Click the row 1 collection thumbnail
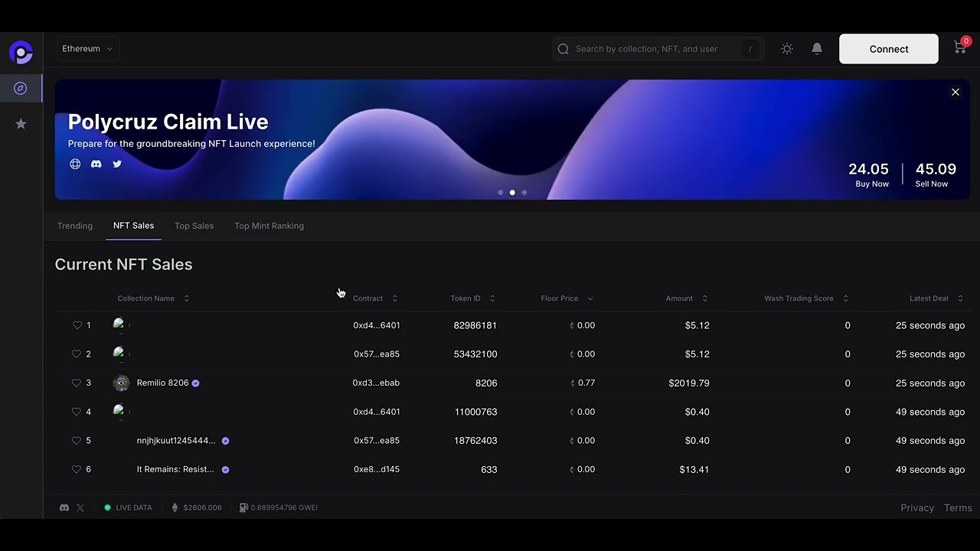 pyautogui.click(x=119, y=324)
